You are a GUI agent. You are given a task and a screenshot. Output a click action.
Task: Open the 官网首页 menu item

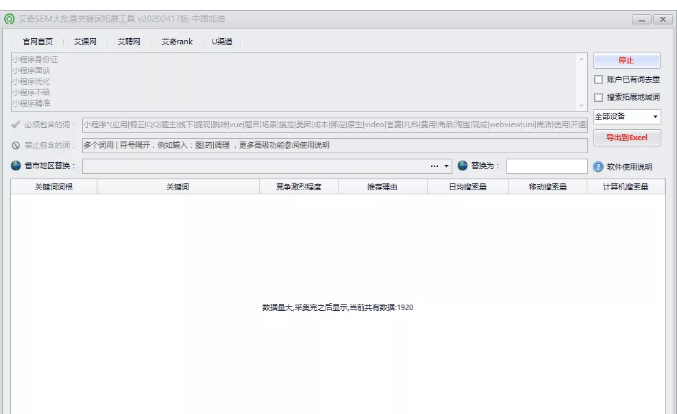pos(38,41)
